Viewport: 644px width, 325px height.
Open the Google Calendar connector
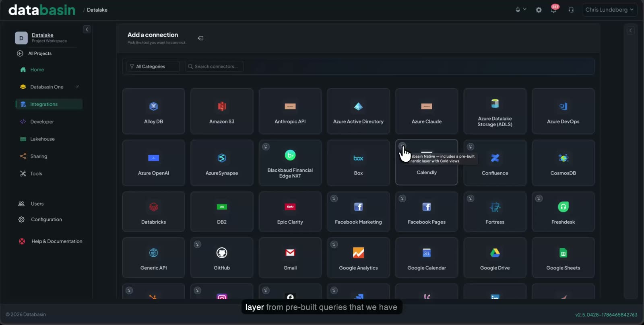427,257
